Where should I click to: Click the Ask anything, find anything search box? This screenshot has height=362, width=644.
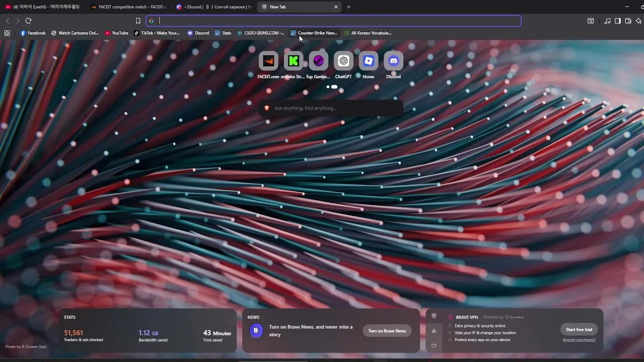331,108
